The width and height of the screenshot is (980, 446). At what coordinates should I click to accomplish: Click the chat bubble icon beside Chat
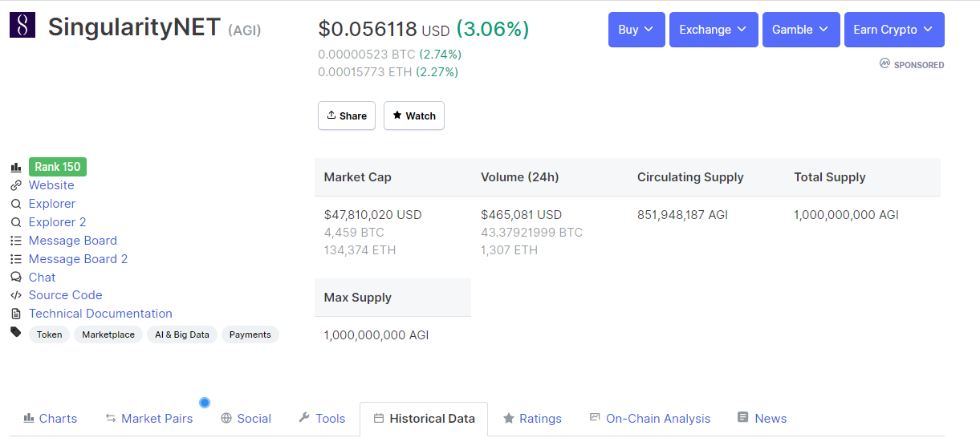coord(15,277)
